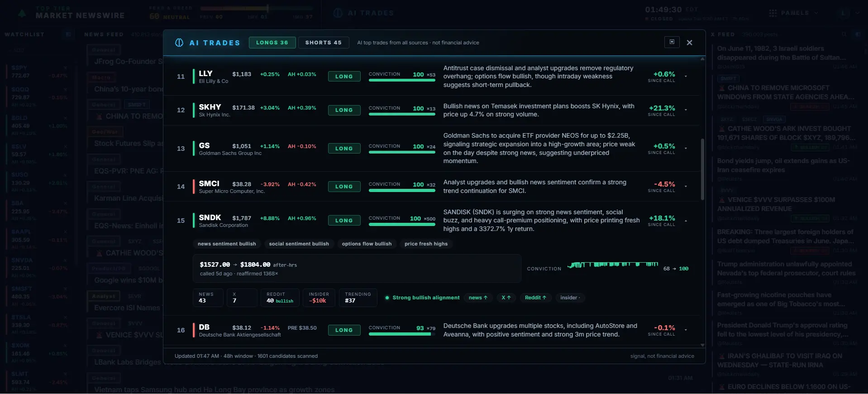Click the 'X ↑' alignment chip
Screen dimensions: 868x394
[x=506, y=298]
